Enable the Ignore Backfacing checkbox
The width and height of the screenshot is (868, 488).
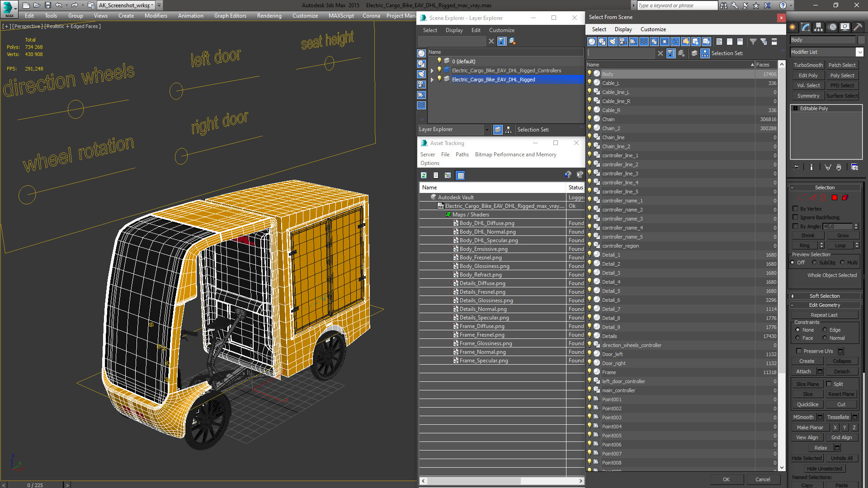[796, 217]
